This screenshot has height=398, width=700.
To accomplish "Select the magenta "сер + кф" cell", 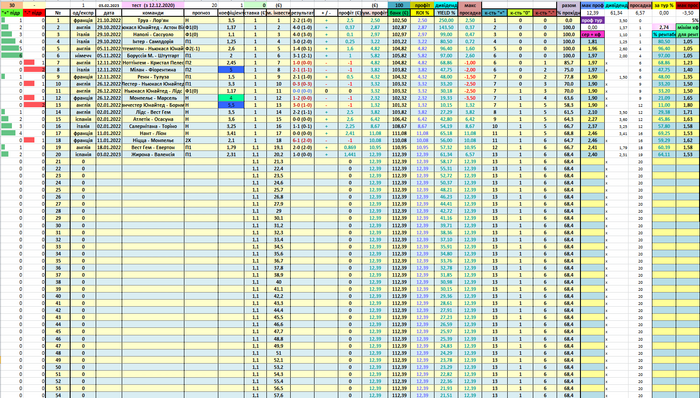I will [592, 34].
